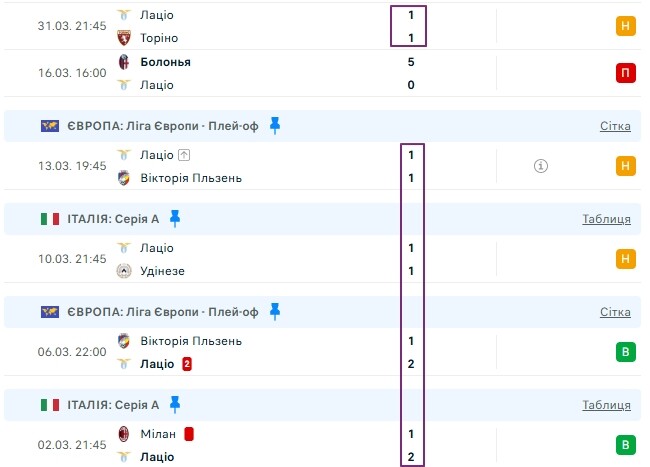Screen dimensions: 650x467
Task: Click the advancing arrow icon beside Лаціо
Action: coord(184,155)
